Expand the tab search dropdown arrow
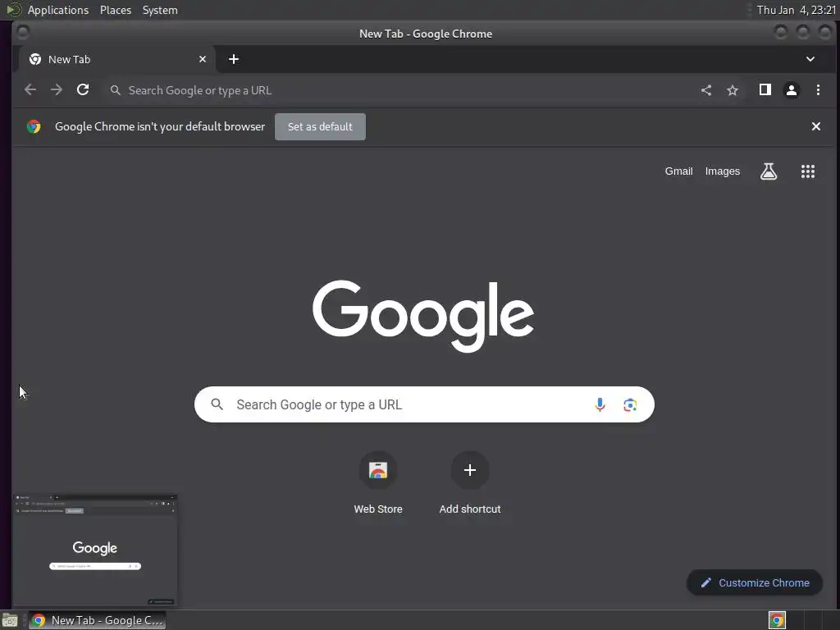 (810, 59)
